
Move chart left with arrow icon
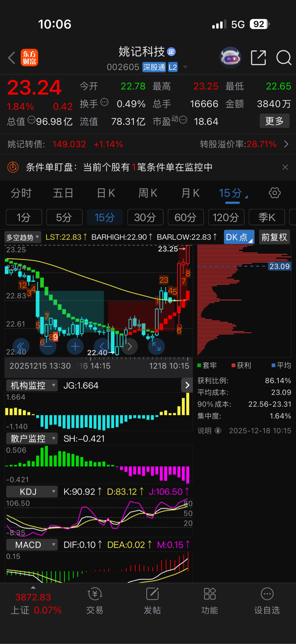tap(102, 346)
